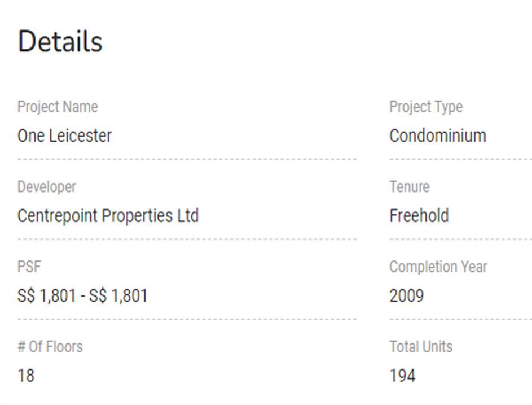The height and width of the screenshot is (405, 532).
Task: Click Centrepoint Properties Ltd developer name
Action: (x=108, y=216)
